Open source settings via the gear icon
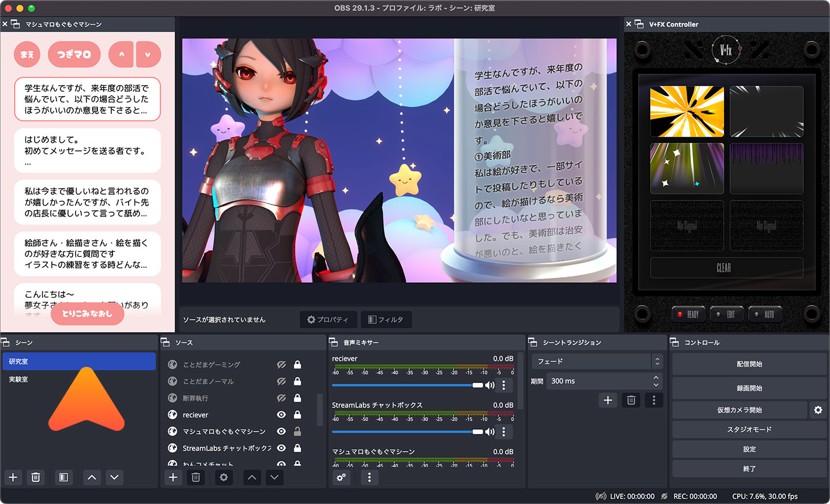Viewport: 830px width, 504px height. [224, 478]
